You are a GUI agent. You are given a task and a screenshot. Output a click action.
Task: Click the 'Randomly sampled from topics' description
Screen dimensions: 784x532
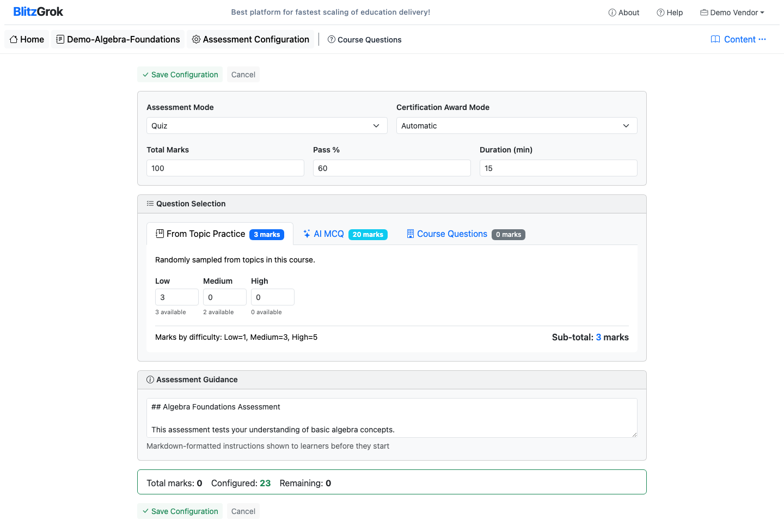tap(235, 260)
